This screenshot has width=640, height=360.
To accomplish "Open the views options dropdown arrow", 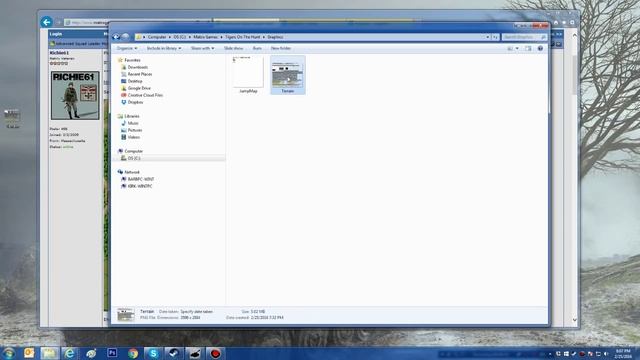I will [517, 48].
